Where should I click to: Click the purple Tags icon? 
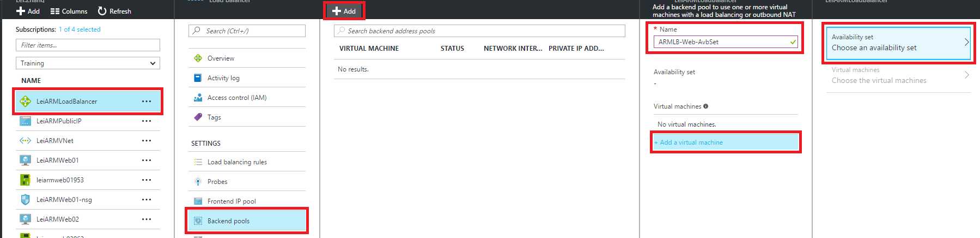click(x=198, y=117)
